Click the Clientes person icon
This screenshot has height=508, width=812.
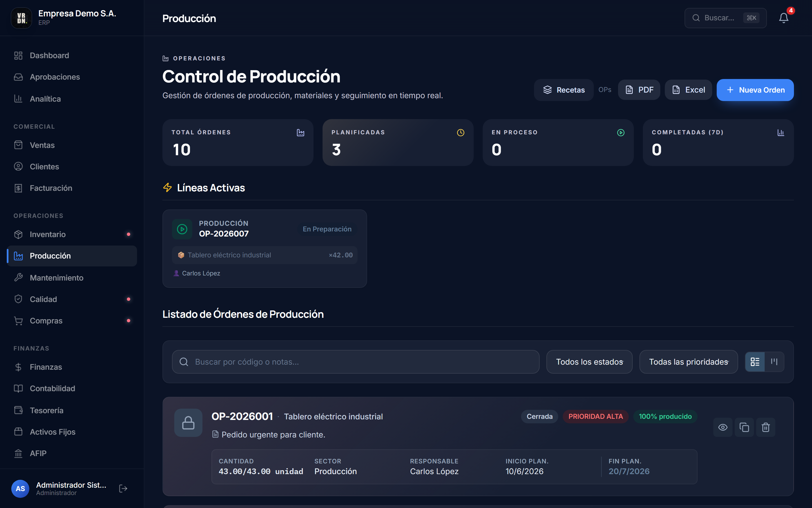click(18, 167)
